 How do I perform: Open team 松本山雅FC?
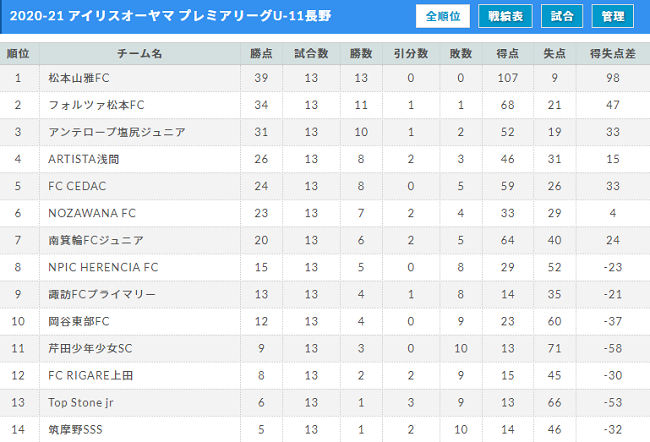click(x=80, y=78)
